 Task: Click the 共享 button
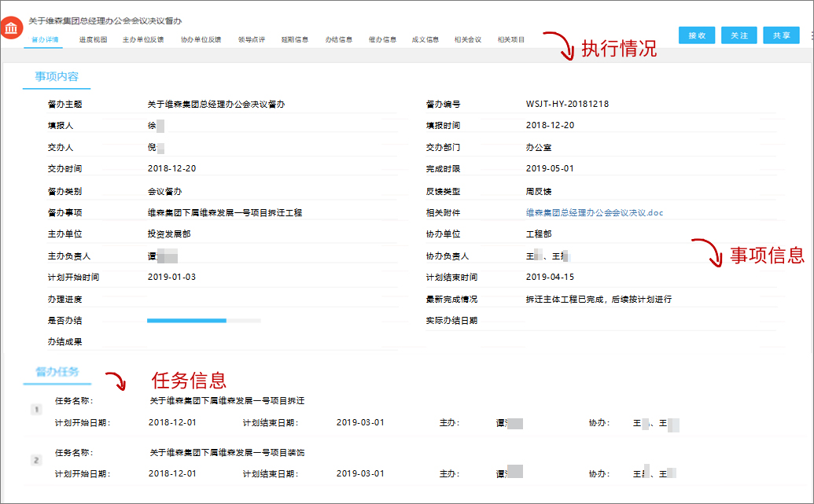(x=781, y=35)
